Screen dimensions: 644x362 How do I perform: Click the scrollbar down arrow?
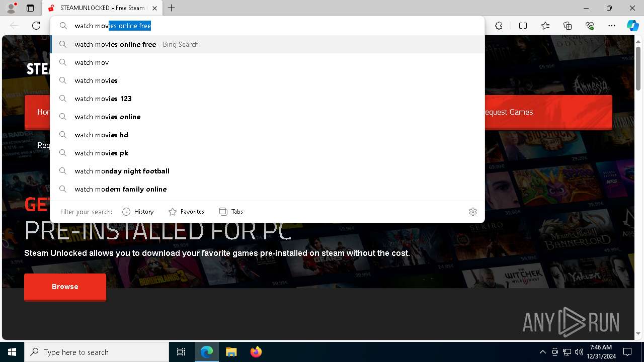pyautogui.click(x=638, y=333)
